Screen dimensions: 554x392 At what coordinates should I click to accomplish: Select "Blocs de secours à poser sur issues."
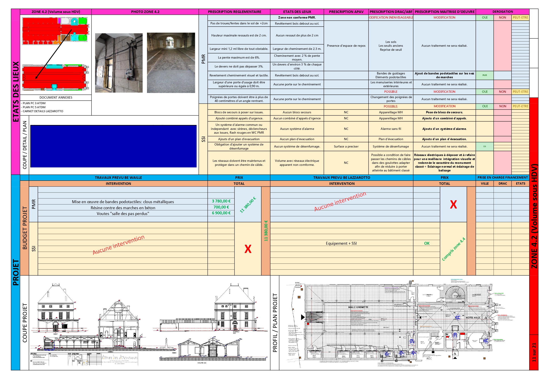pos(239,112)
